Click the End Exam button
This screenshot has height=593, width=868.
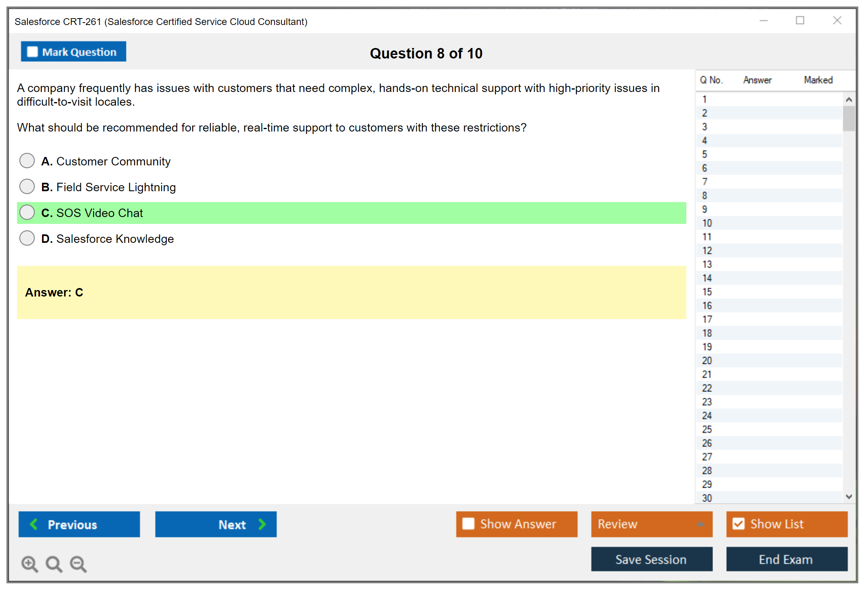coord(786,559)
